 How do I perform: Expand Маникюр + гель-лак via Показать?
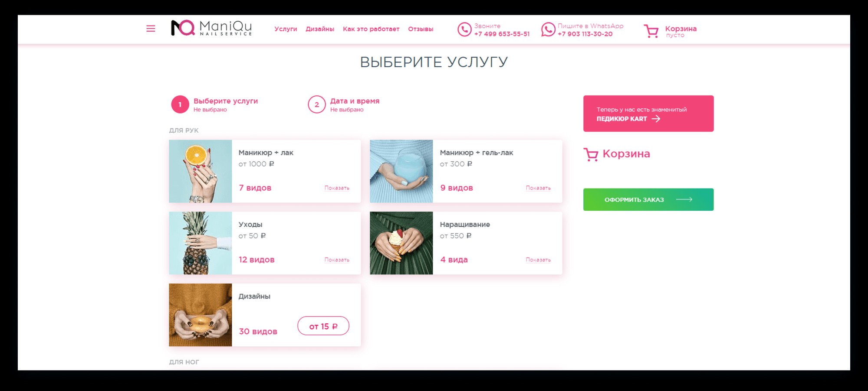click(x=538, y=188)
